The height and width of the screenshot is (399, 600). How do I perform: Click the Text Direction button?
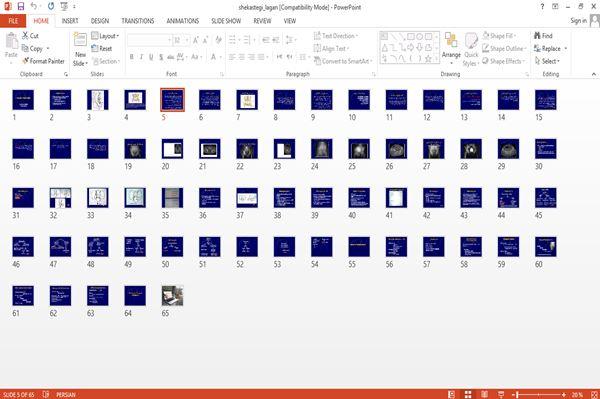(336, 36)
